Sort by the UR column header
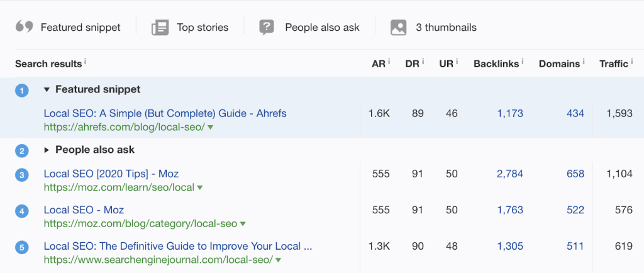The image size is (644, 273). 446,64
